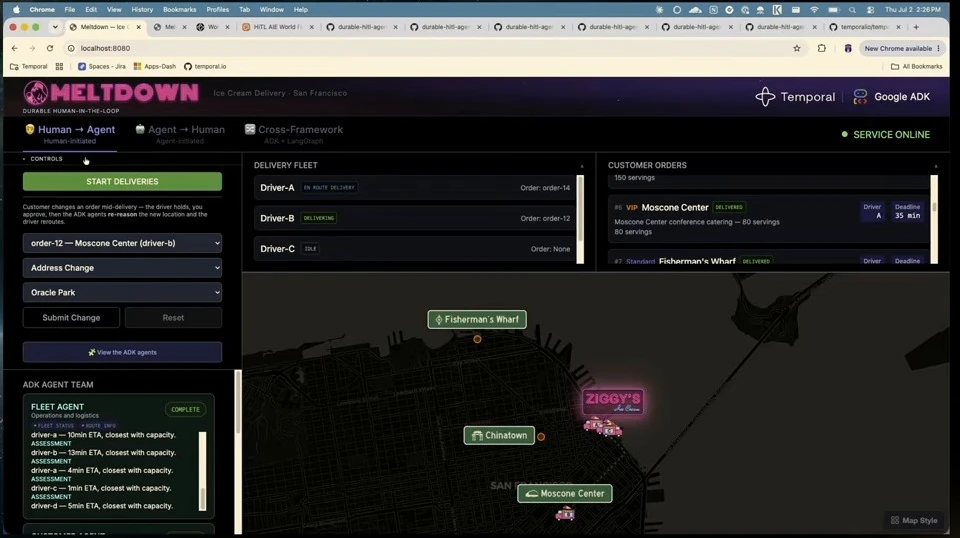Click Ziggy's Ice Cream map marker

point(613,402)
